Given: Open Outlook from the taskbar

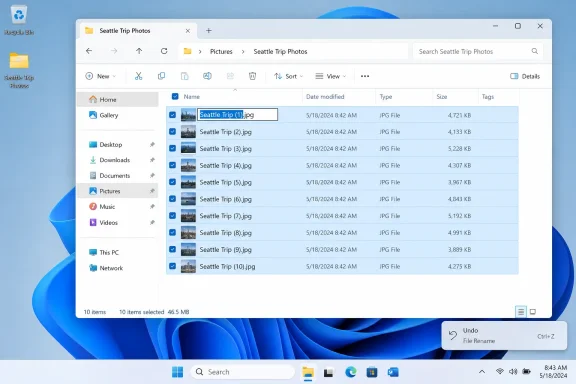Looking at the screenshot, I should [x=393, y=372].
